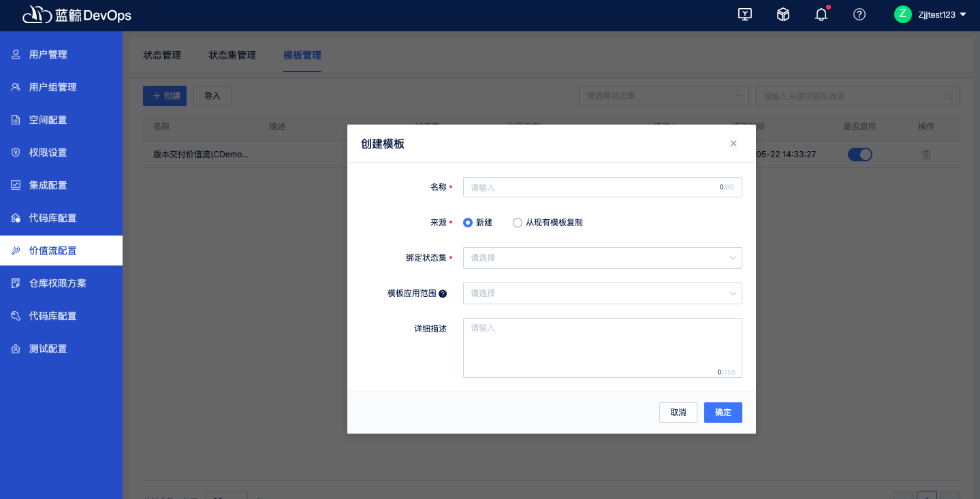
Task: Switch to the 状态集管理 tab
Action: pyautogui.click(x=232, y=55)
